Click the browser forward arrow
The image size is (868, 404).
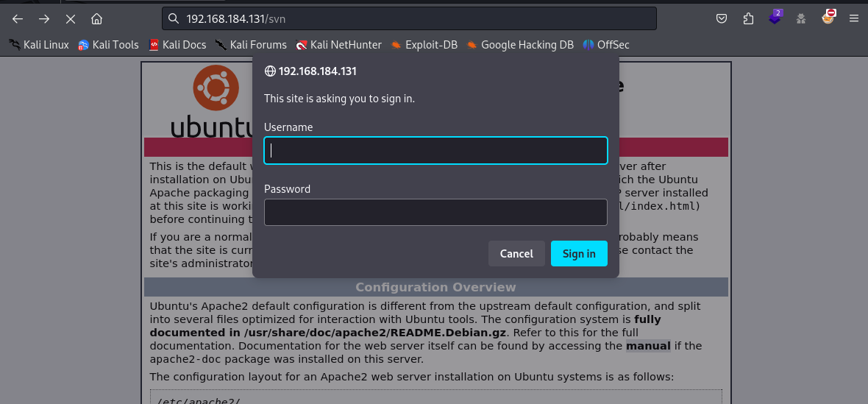point(44,18)
